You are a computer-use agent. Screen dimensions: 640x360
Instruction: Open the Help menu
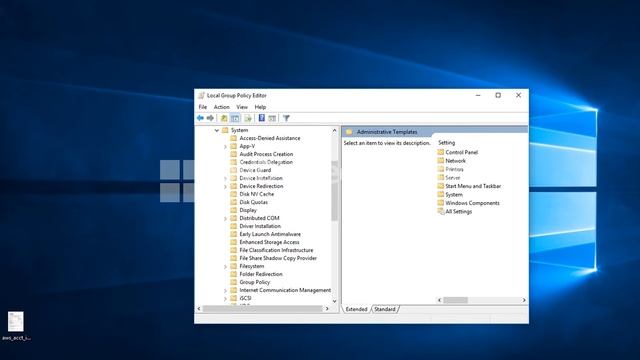tap(260, 107)
